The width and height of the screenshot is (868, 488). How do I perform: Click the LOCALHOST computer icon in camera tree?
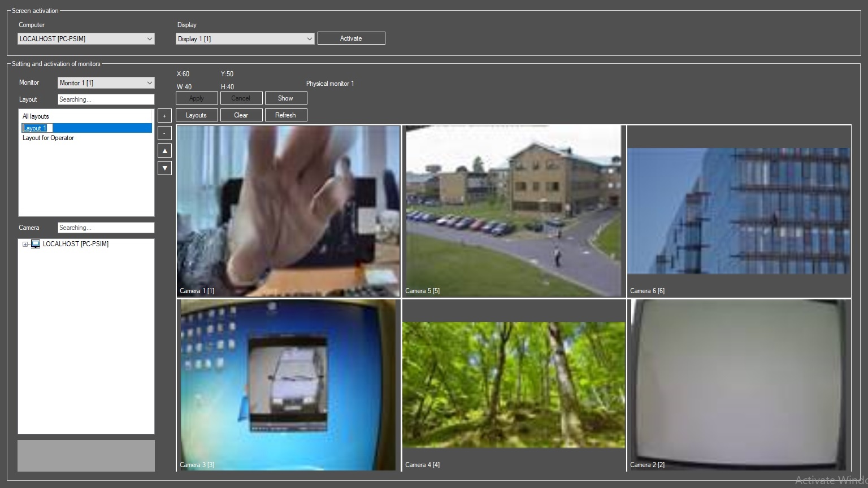coord(36,244)
